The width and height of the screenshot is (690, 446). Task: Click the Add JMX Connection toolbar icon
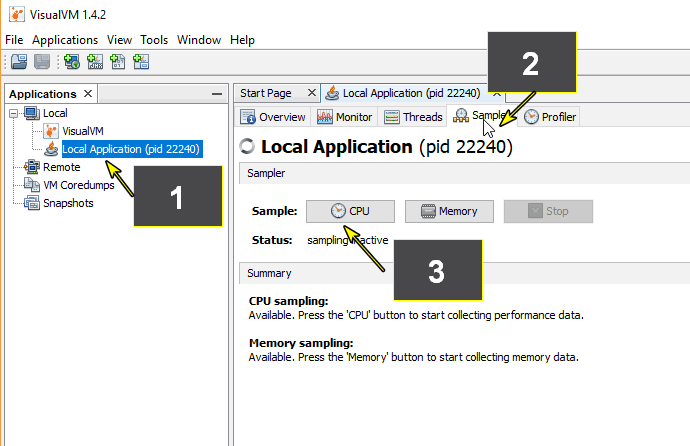click(95, 62)
